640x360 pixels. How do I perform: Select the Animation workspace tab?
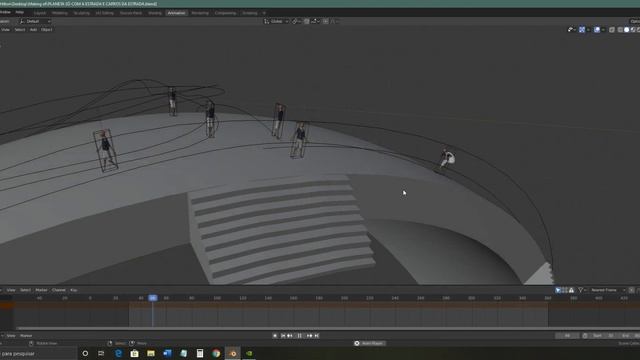click(176, 13)
